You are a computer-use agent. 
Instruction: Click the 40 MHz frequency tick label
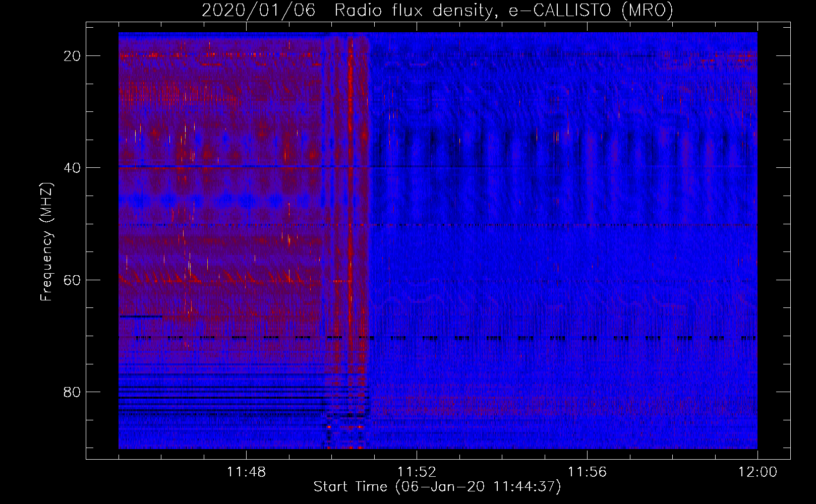pos(73,168)
